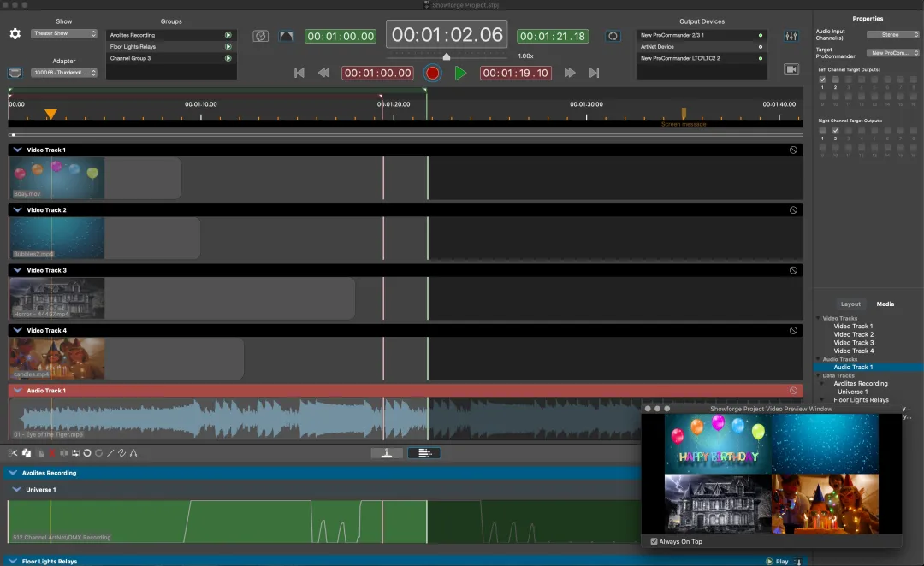
Task: Switch to the Layout tab
Action: pyautogui.click(x=850, y=304)
